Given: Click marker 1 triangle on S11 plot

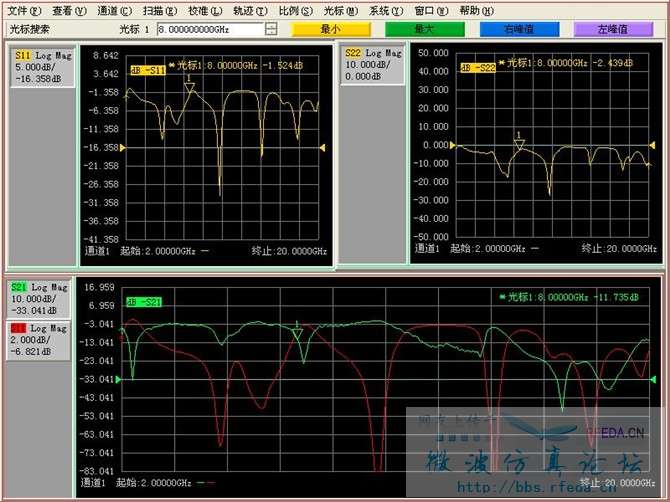Looking at the screenshot, I should click(x=189, y=88).
